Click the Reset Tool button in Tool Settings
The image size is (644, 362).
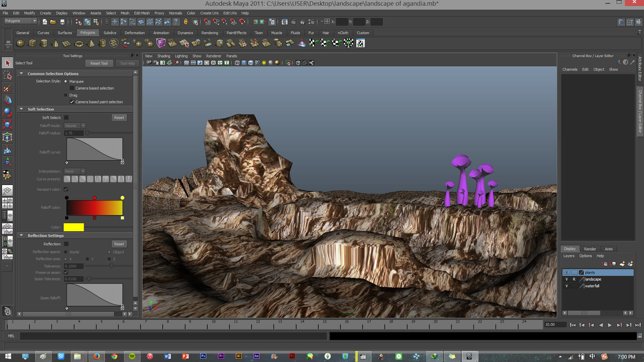pos(99,63)
